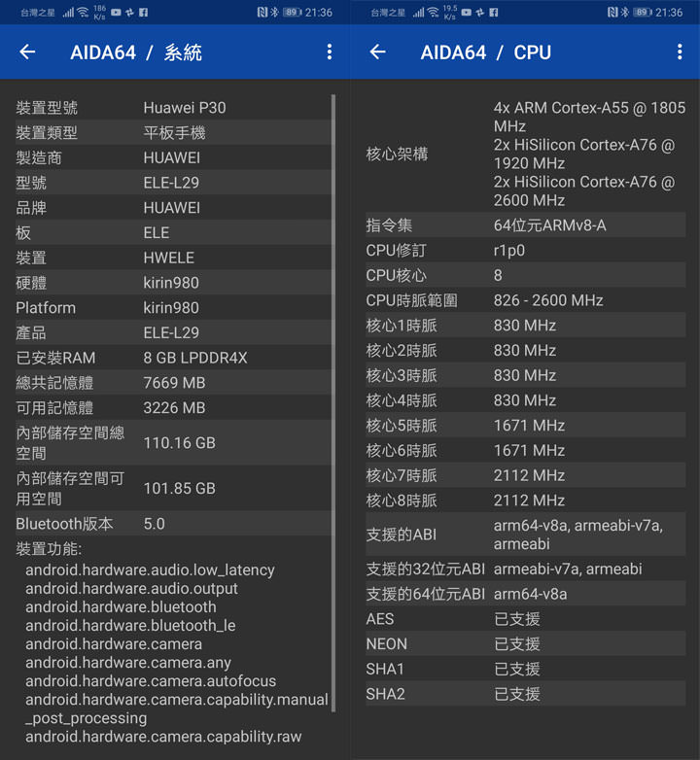
Task: Tap the 硬體 kirin980 row
Action: click(x=174, y=283)
